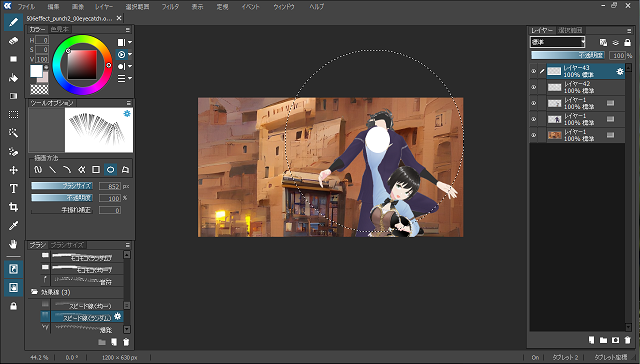Viewport: 640px width, 364px height.
Task: Open settings gear for レイヤー43
Action: [620, 71]
